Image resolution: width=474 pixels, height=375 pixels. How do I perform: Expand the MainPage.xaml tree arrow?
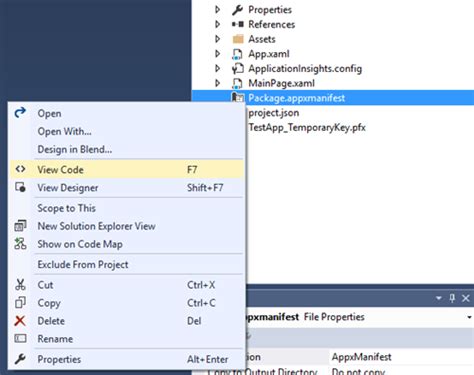coord(217,83)
